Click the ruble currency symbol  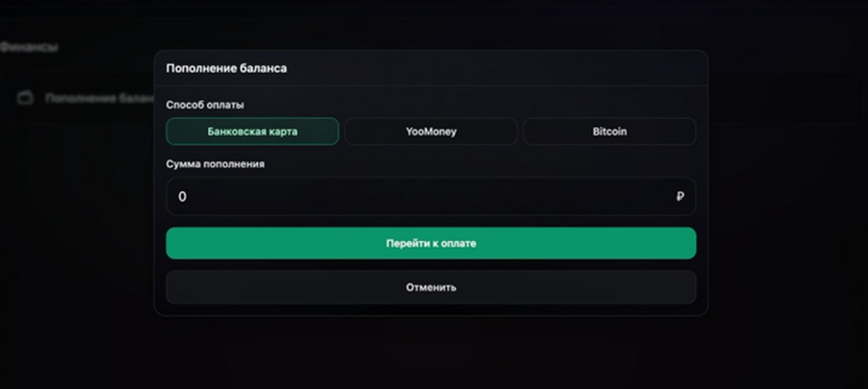tap(680, 197)
